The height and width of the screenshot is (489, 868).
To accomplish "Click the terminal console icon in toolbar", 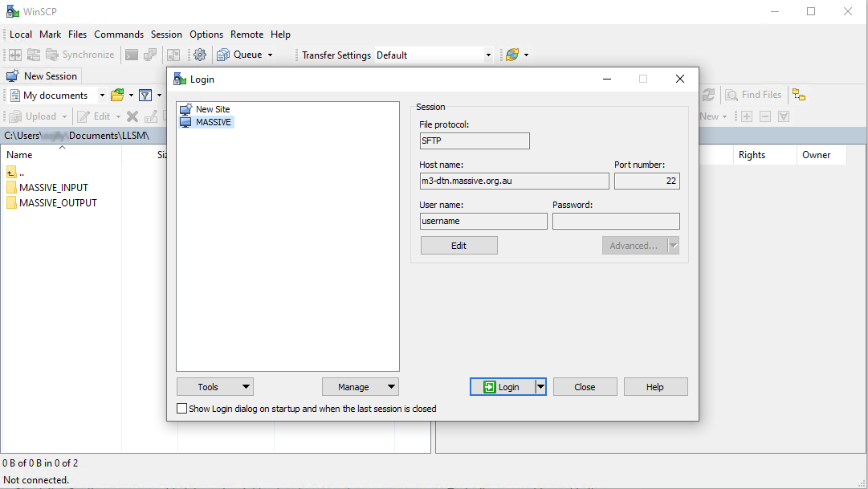I will [x=132, y=55].
